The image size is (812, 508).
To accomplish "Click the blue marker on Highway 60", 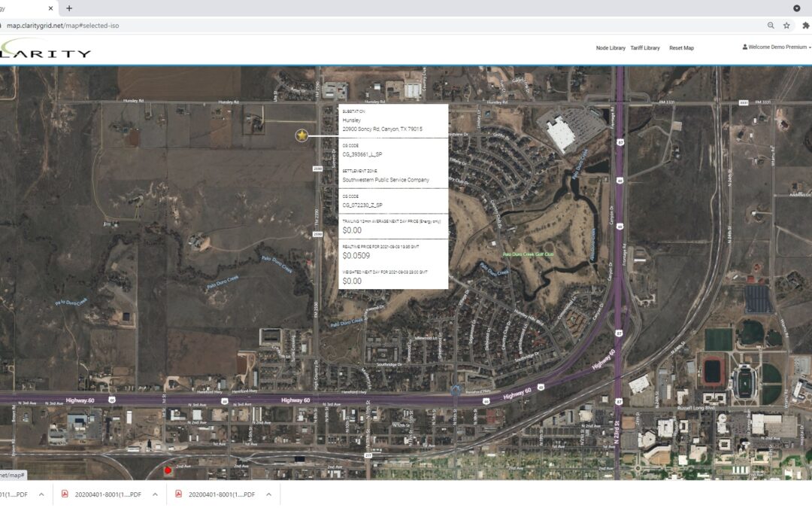I will tap(456, 390).
